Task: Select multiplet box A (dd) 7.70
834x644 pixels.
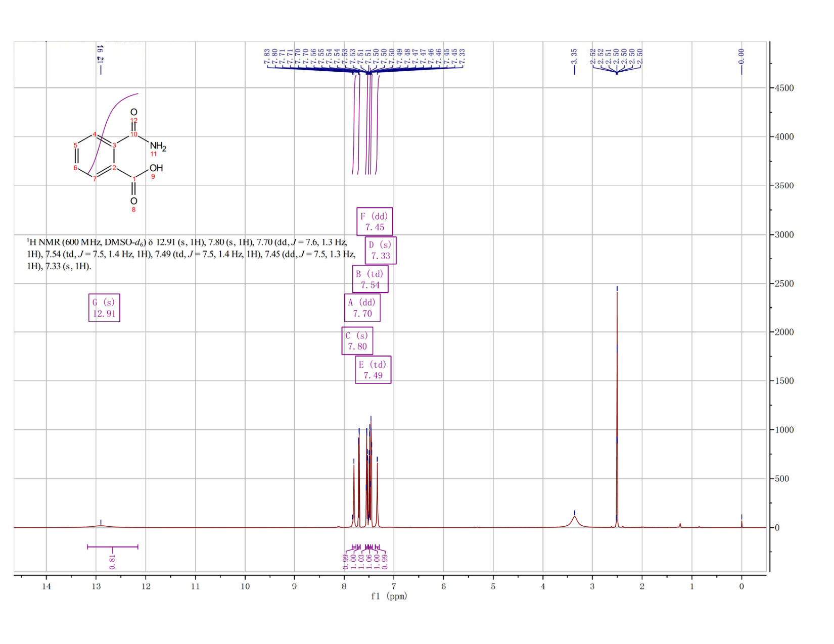Action: point(362,308)
